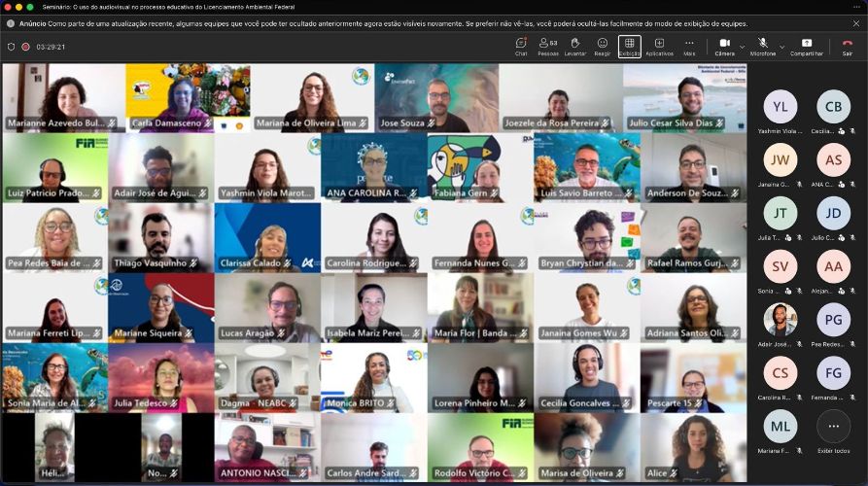Open the Exibição view options

[629, 46]
